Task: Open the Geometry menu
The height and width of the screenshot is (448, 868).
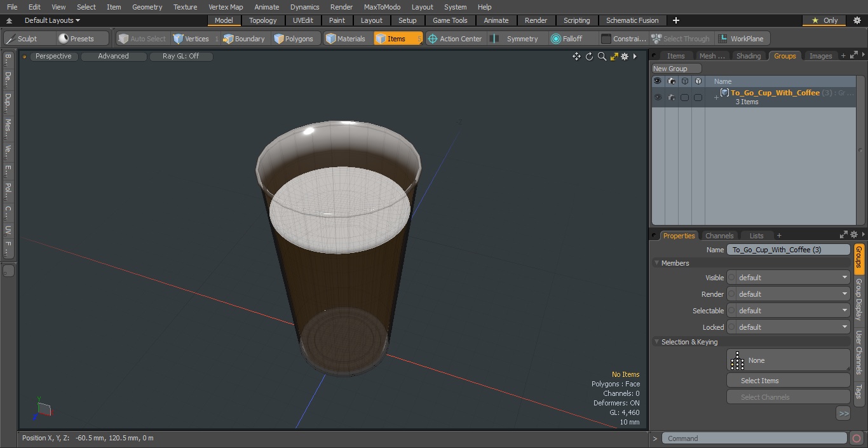Action: tap(147, 7)
